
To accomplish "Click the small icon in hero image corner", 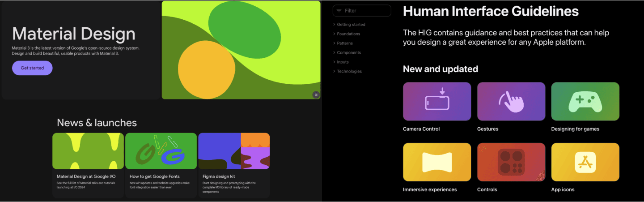I will click(x=316, y=95).
